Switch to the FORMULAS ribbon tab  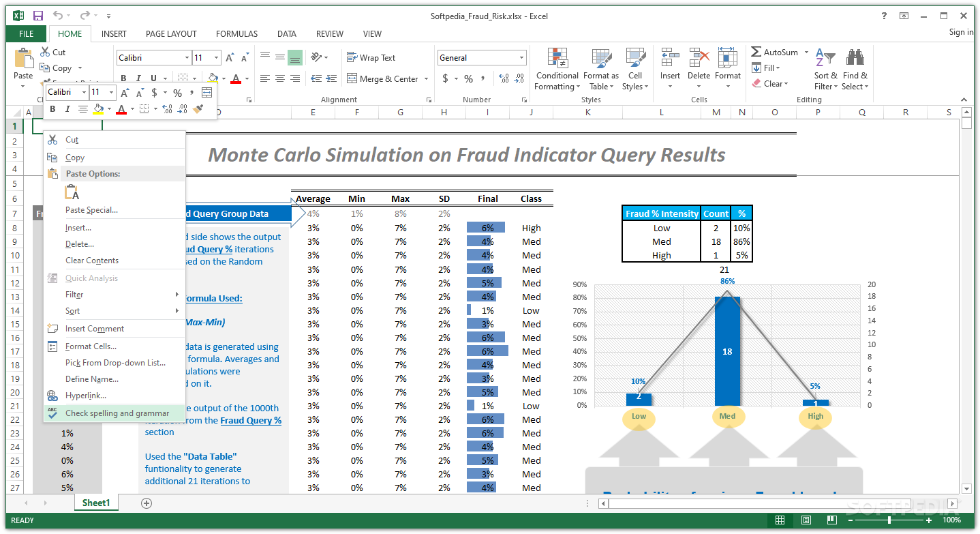[x=236, y=33]
